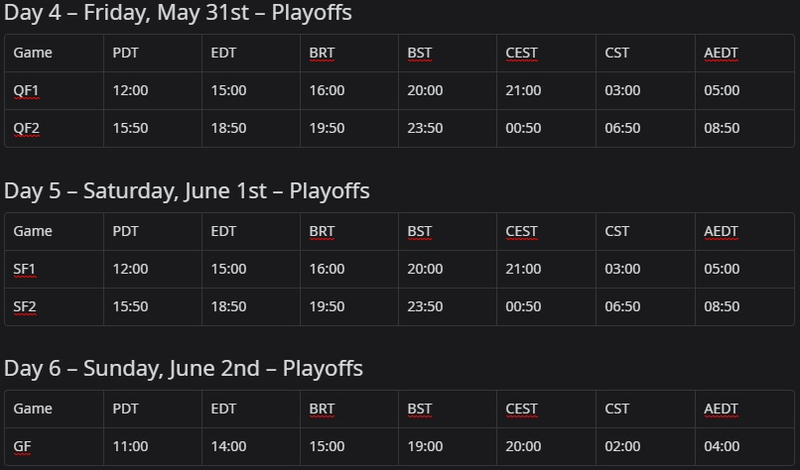Select GF CST time 02:00
Screen dimensions: 800x470
pos(622,447)
